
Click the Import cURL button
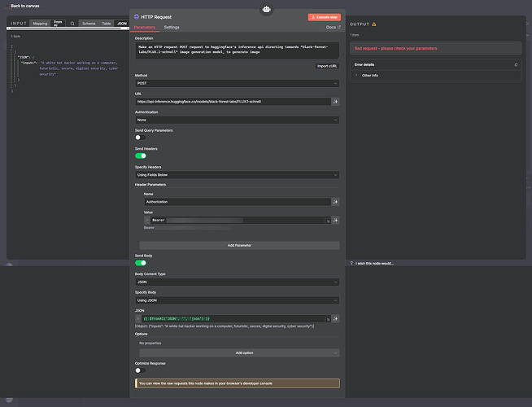point(327,65)
